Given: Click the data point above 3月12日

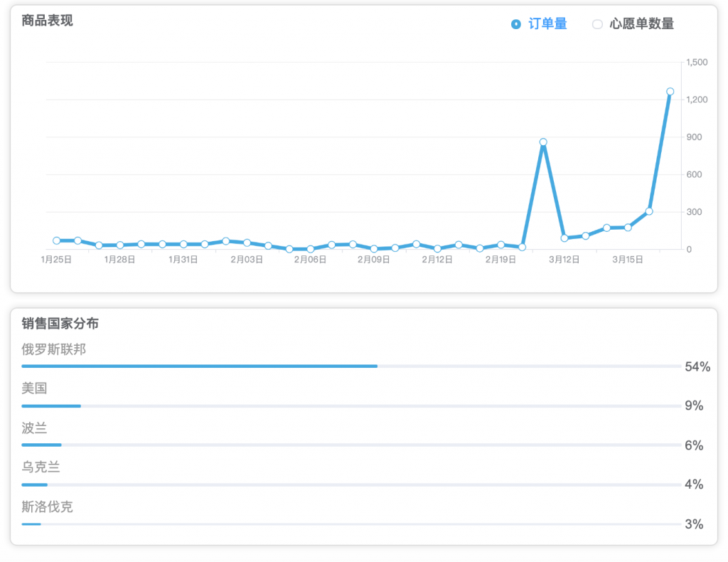Looking at the screenshot, I should pos(564,238).
